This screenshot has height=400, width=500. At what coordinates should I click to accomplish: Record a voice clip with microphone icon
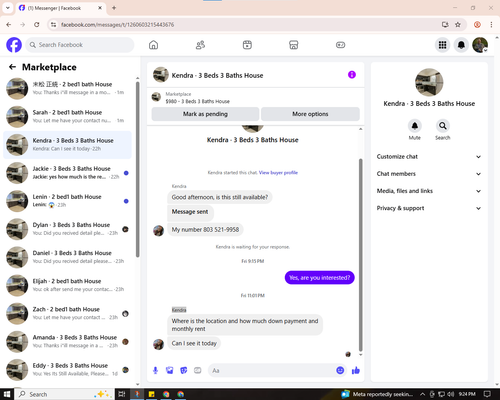pyautogui.click(x=155, y=370)
